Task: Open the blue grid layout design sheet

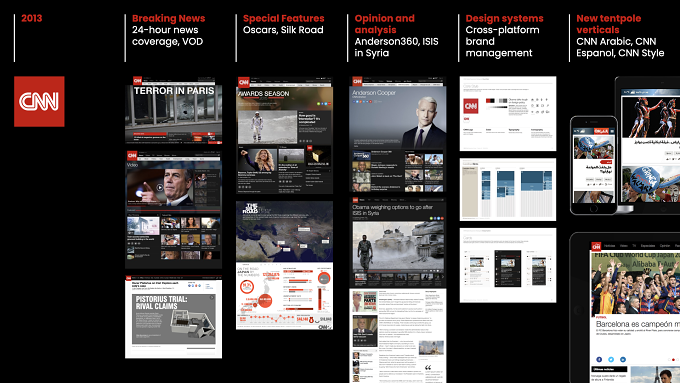Action: pos(508,190)
